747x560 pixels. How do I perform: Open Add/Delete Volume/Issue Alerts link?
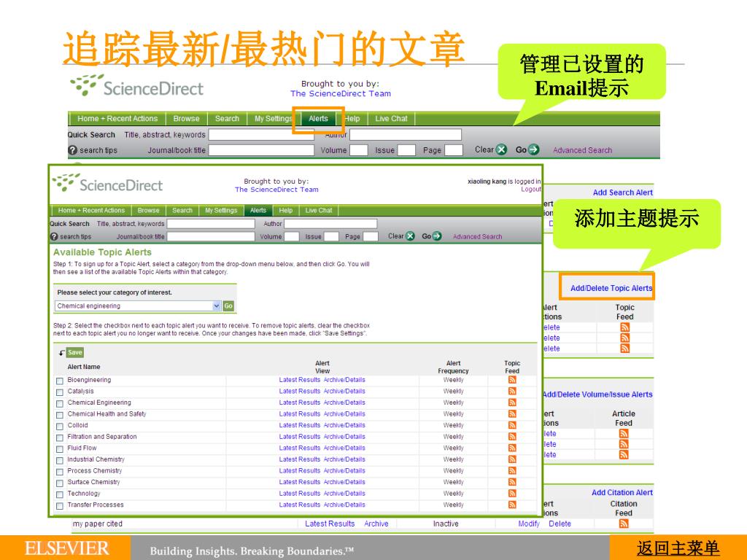[597, 394]
